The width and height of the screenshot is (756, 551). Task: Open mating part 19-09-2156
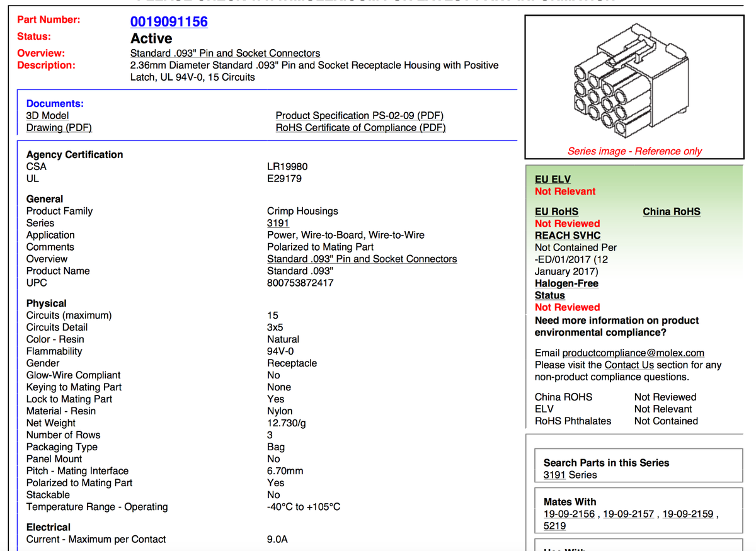pos(569,514)
